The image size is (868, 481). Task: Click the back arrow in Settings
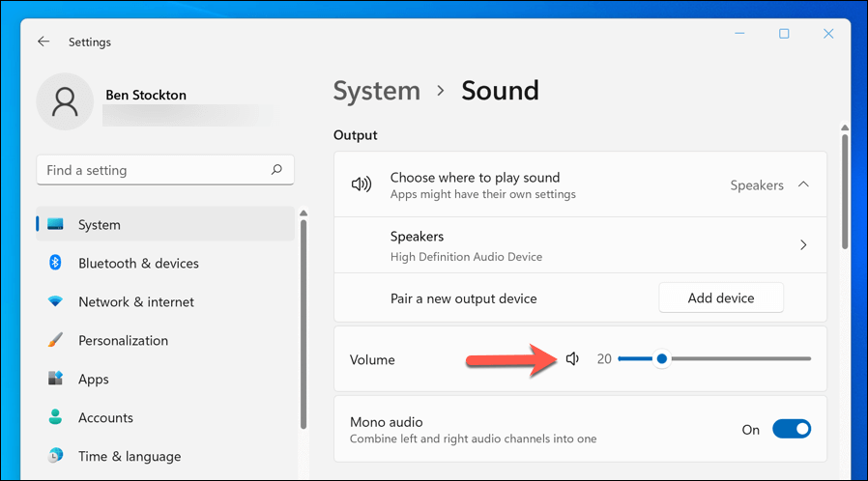[x=43, y=42]
